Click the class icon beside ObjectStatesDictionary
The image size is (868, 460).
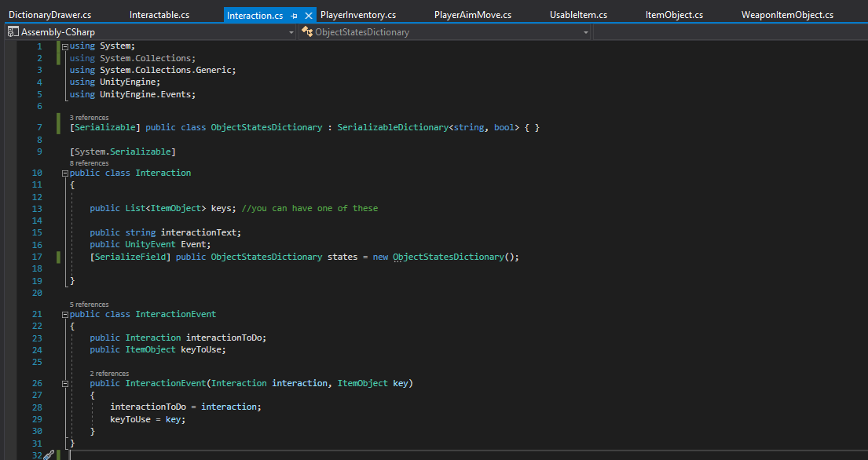306,32
